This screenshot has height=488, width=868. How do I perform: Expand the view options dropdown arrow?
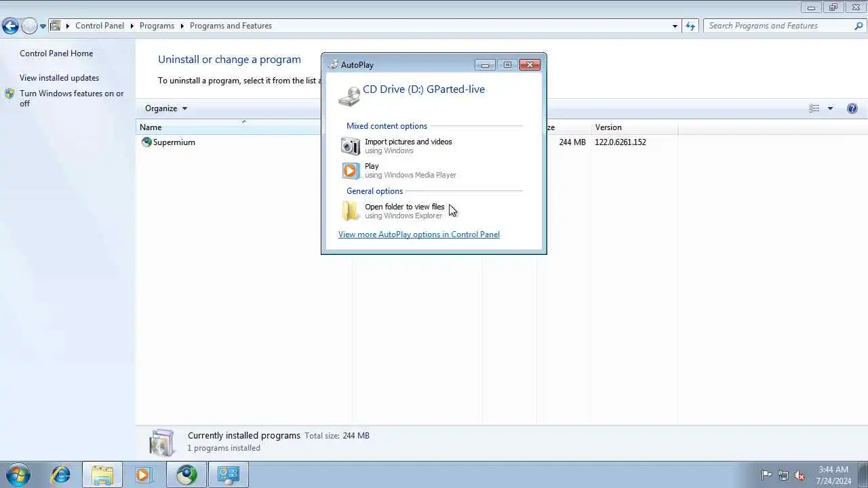(830, 108)
